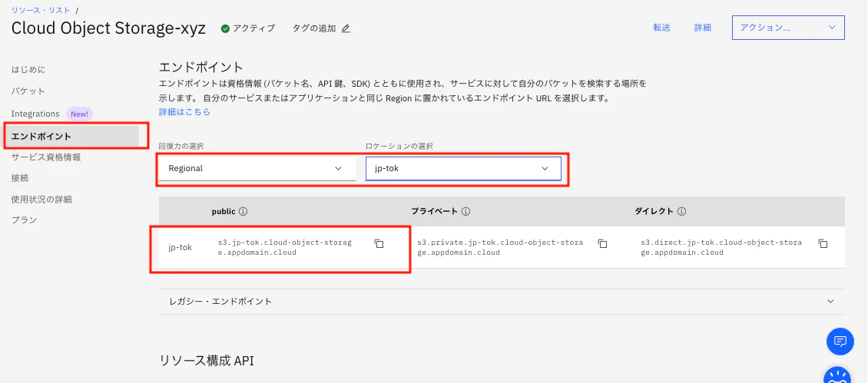Click the public column header

224,211
